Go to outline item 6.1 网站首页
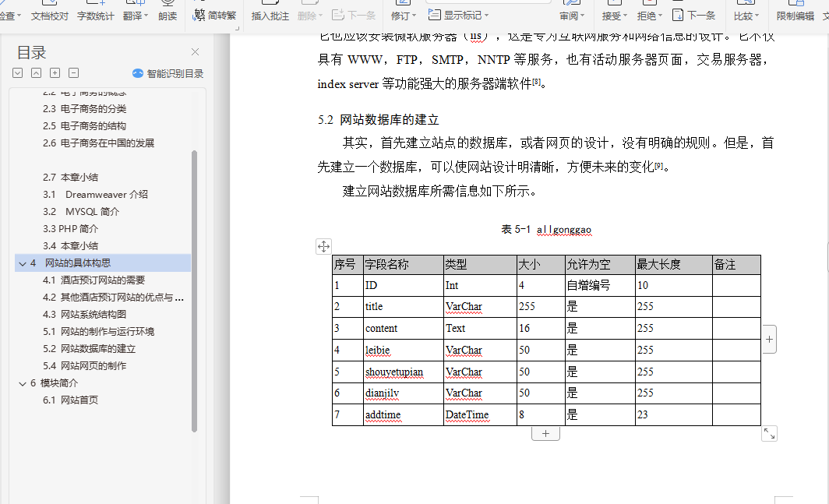829x504 pixels. (70, 400)
